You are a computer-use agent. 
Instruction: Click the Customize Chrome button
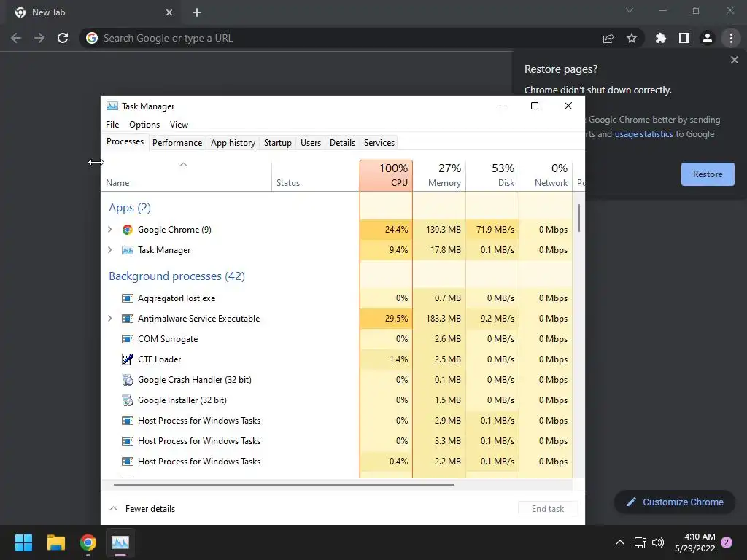click(x=675, y=502)
